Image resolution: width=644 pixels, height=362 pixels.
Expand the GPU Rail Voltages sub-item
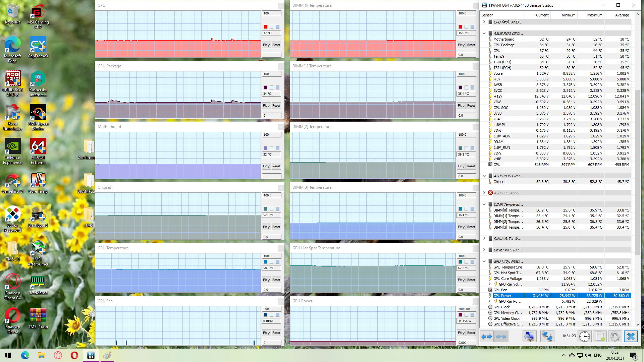(489, 284)
